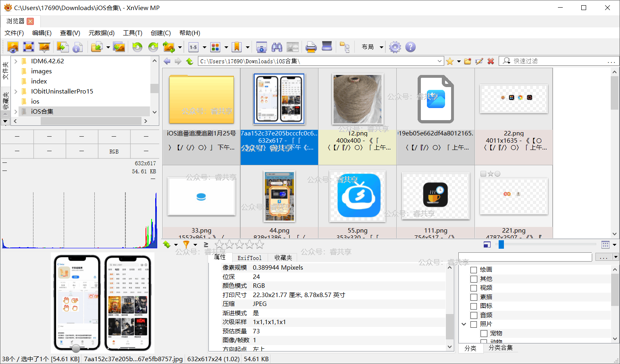Open settings with the gear icon
Screen dimensions: 620x364
point(395,47)
